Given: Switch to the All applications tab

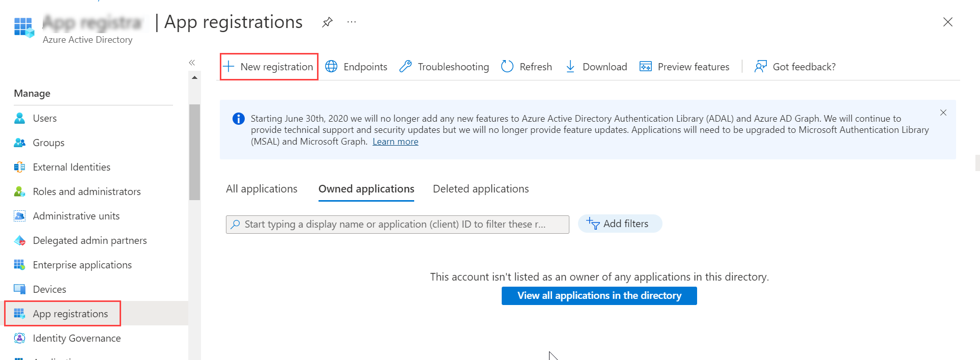Looking at the screenshot, I should click(x=262, y=189).
